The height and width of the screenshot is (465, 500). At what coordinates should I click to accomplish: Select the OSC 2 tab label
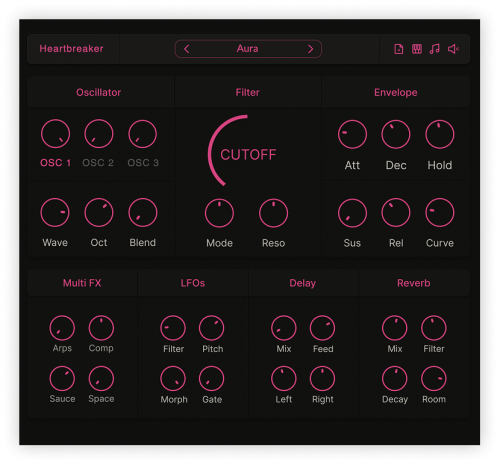98,163
